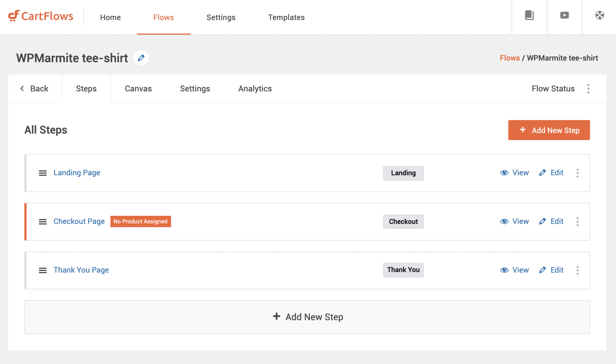Click the CartFlows logo
Image resolution: width=616 pixels, height=364 pixels.
click(x=41, y=16)
